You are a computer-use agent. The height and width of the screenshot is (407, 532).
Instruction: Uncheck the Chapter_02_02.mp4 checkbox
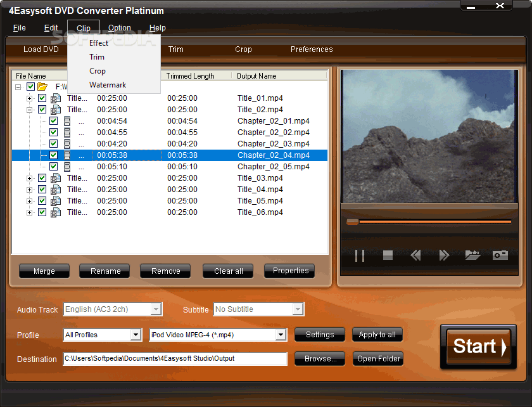(53, 132)
